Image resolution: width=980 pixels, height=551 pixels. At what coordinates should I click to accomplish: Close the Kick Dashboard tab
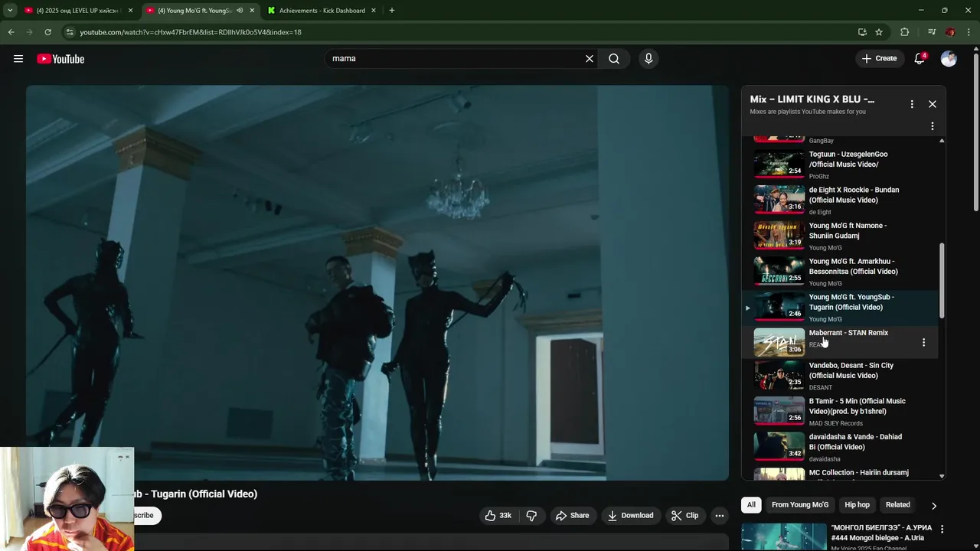click(373, 11)
